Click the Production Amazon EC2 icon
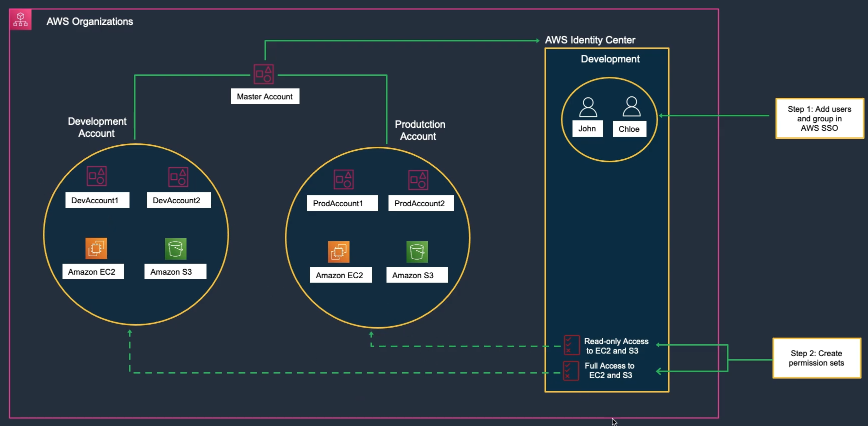868x426 pixels. click(338, 252)
